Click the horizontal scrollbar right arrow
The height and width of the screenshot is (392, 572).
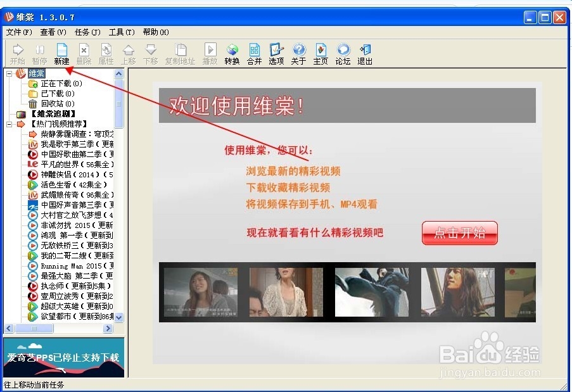coord(108,329)
